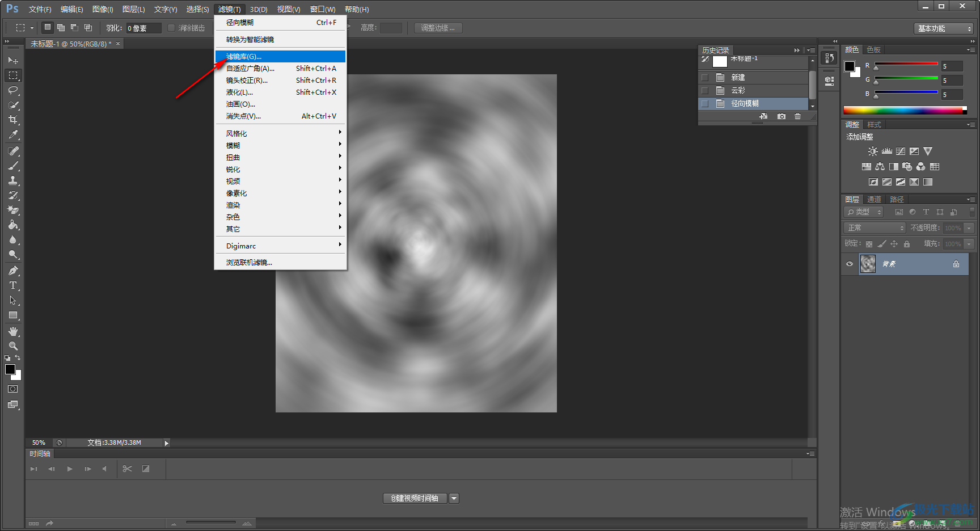
Task: Select the Move tool
Action: [x=13, y=60]
